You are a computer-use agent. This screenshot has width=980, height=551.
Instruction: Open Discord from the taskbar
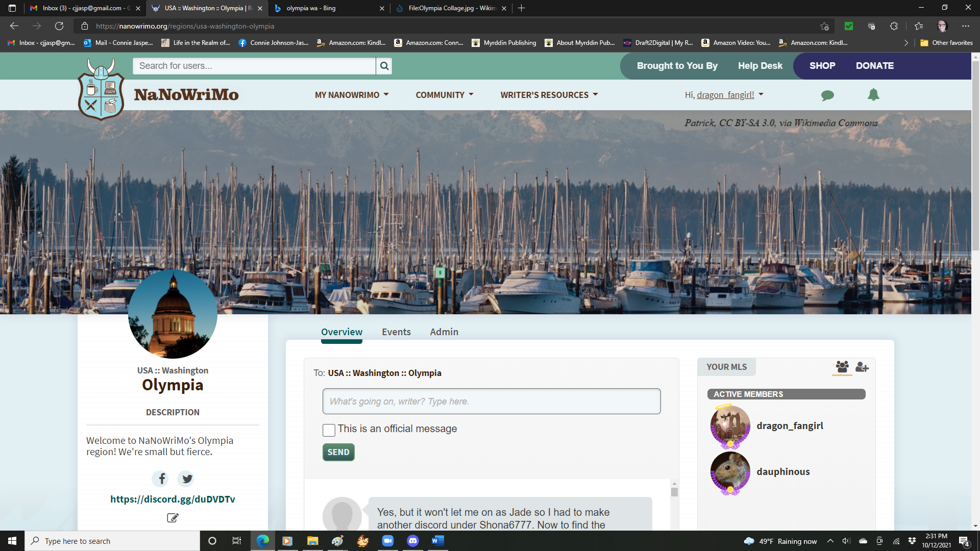pyautogui.click(x=413, y=541)
